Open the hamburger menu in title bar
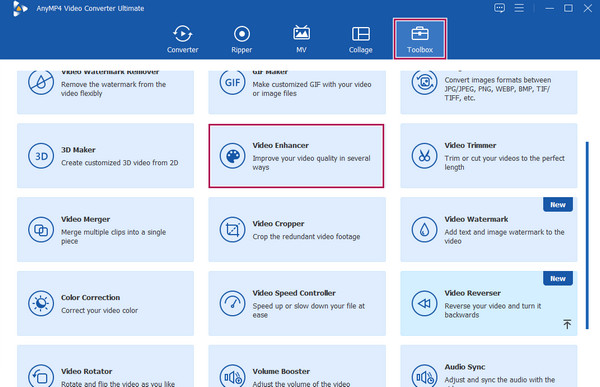Image resolution: width=600 pixels, height=387 pixels. click(x=519, y=8)
